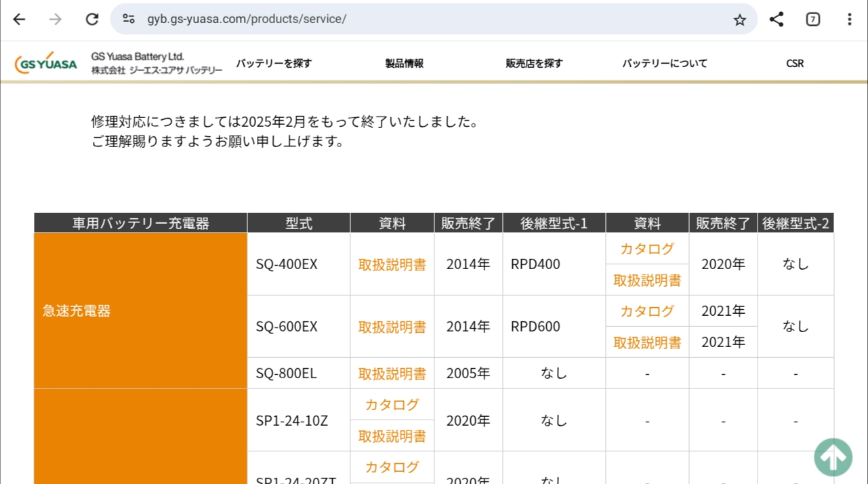Bookmark this page with the star icon
Screen dimensions: 868x484
coord(739,20)
